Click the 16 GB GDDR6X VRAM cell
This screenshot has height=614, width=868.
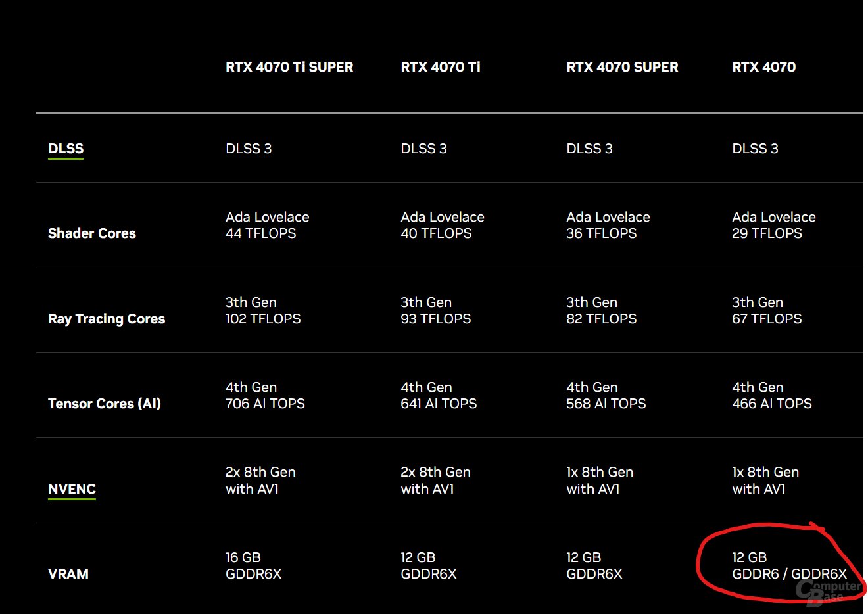pos(253,565)
